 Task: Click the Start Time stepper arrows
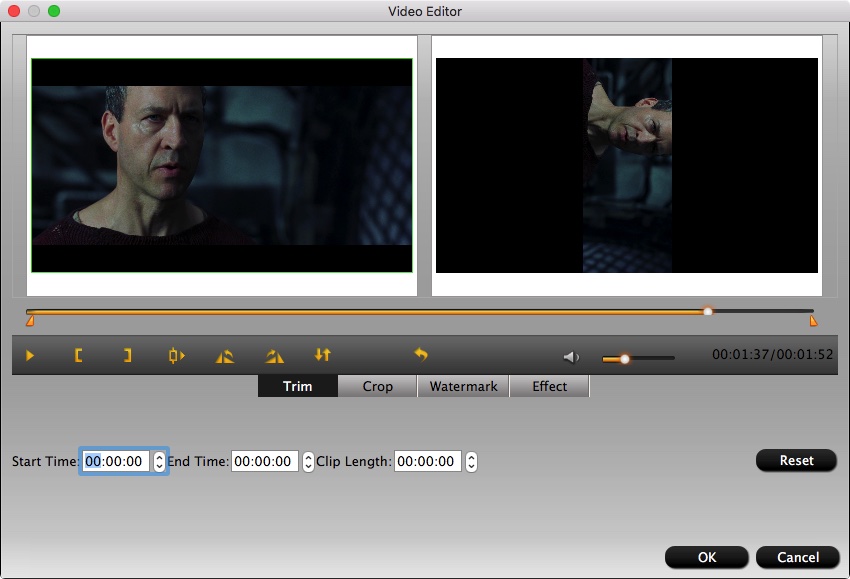pyautogui.click(x=159, y=462)
